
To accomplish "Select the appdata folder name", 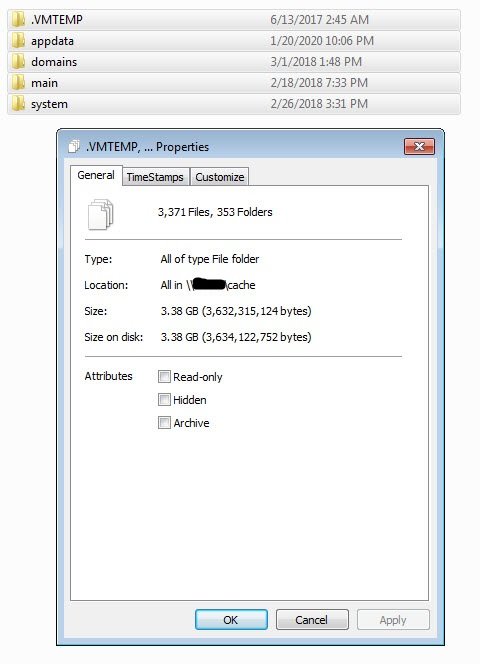I will 53,41.
